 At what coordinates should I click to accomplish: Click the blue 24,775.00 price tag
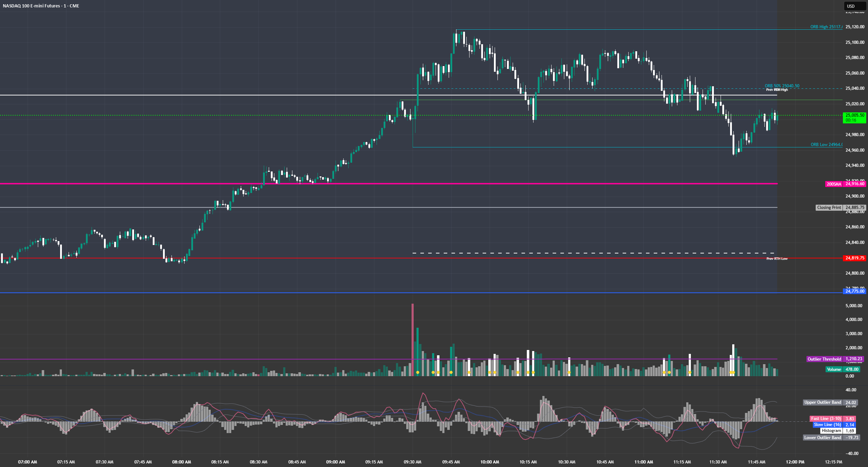click(855, 291)
